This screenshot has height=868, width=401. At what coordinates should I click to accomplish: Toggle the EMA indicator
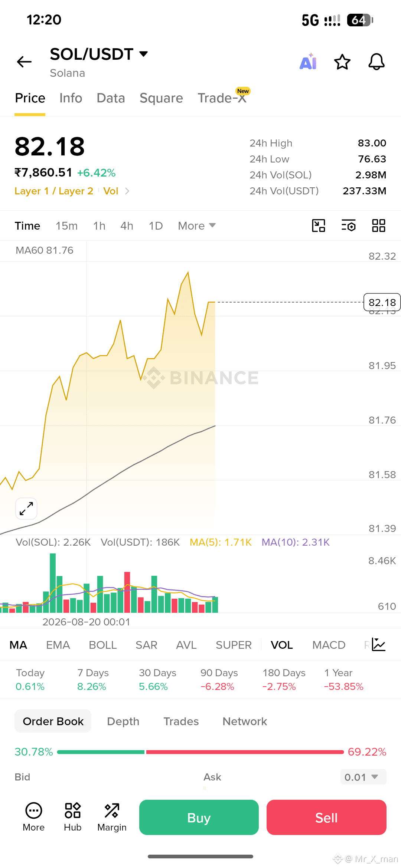pyautogui.click(x=58, y=645)
